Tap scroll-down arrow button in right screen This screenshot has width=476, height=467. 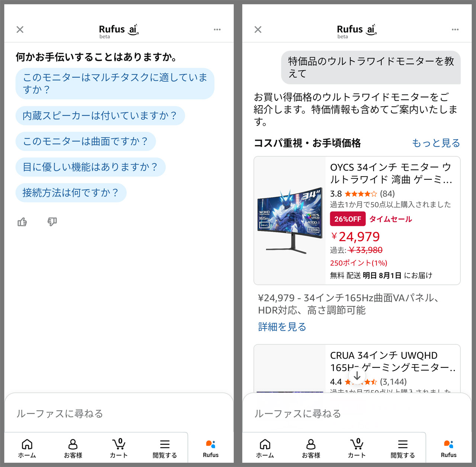pos(357,376)
